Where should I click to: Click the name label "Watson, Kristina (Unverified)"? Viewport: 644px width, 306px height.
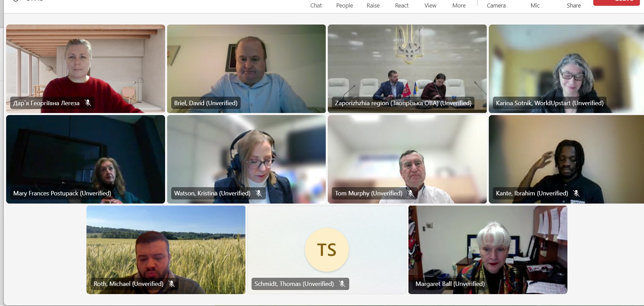(x=212, y=193)
